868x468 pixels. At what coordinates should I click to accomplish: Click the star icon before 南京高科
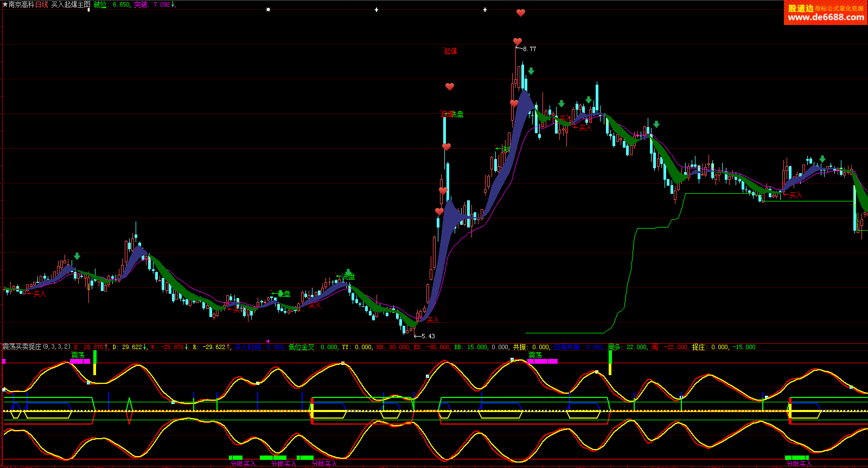click(x=5, y=4)
